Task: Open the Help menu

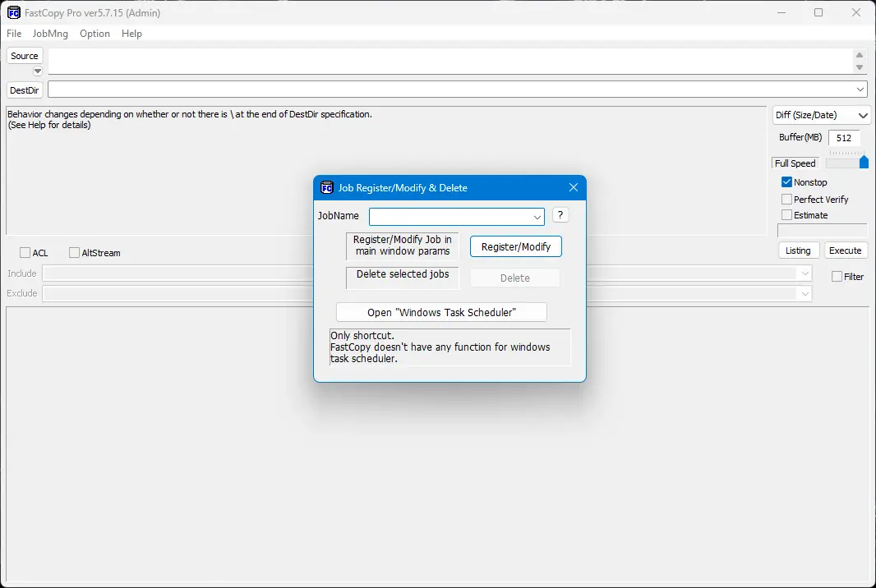Action: (131, 34)
